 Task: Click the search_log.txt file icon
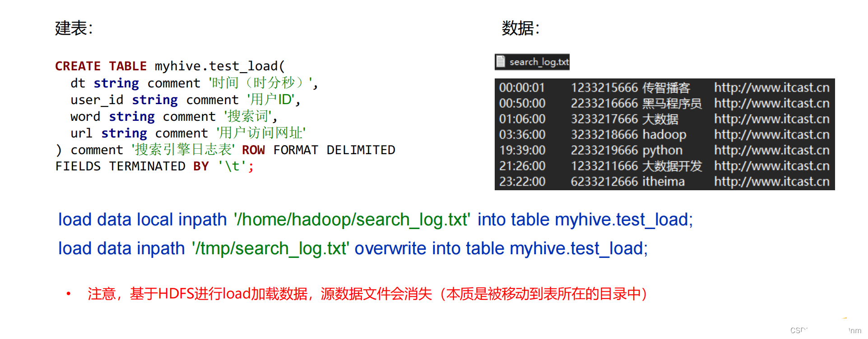(x=501, y=61)
